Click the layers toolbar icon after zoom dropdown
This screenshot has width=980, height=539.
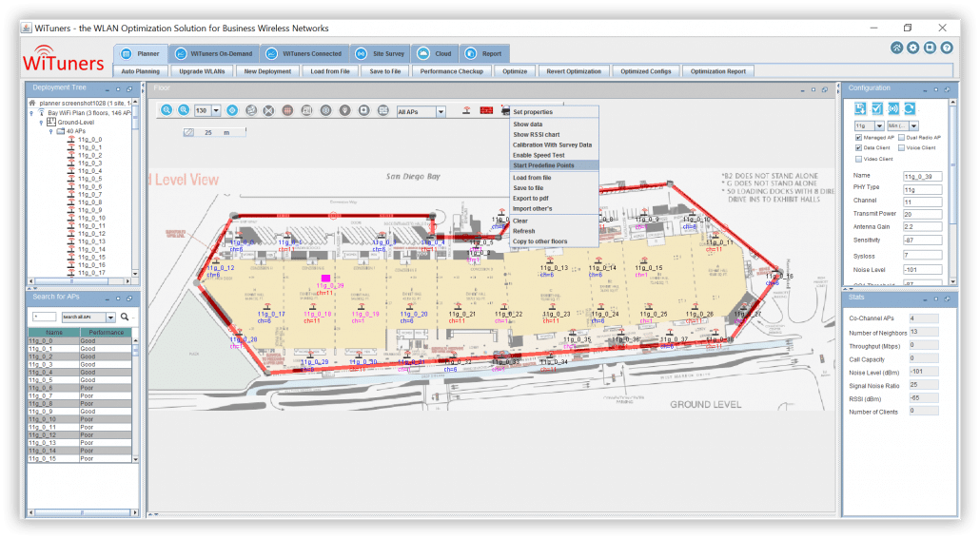tap(251, 110)
